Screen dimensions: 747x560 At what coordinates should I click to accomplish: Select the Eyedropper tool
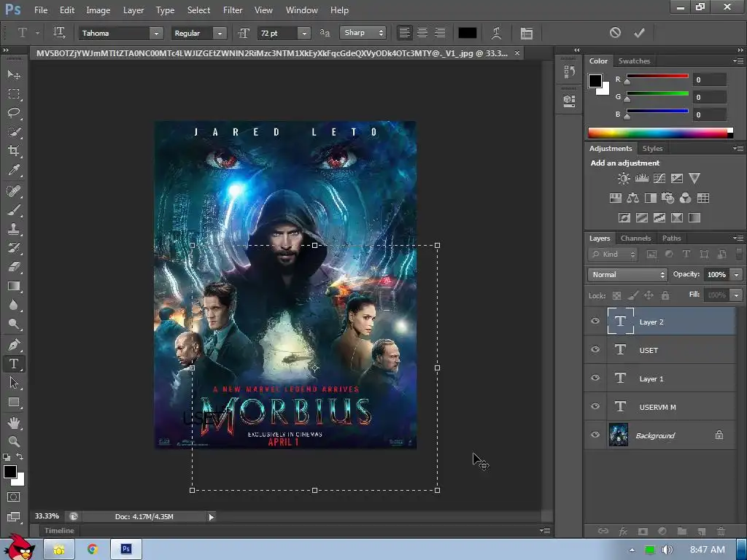click(x=14, y=170)
